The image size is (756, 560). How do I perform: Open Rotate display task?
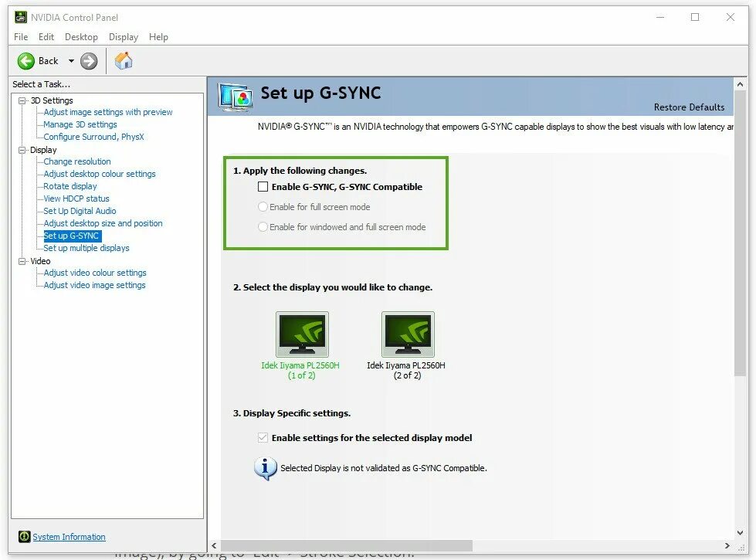pyautogui.click(x=70, y=186)
